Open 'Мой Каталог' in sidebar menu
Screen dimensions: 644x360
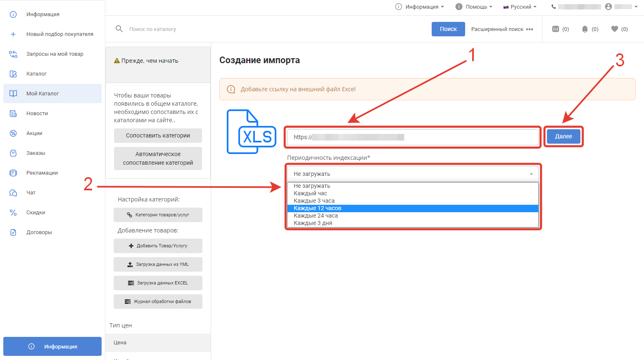click(43, 94)
